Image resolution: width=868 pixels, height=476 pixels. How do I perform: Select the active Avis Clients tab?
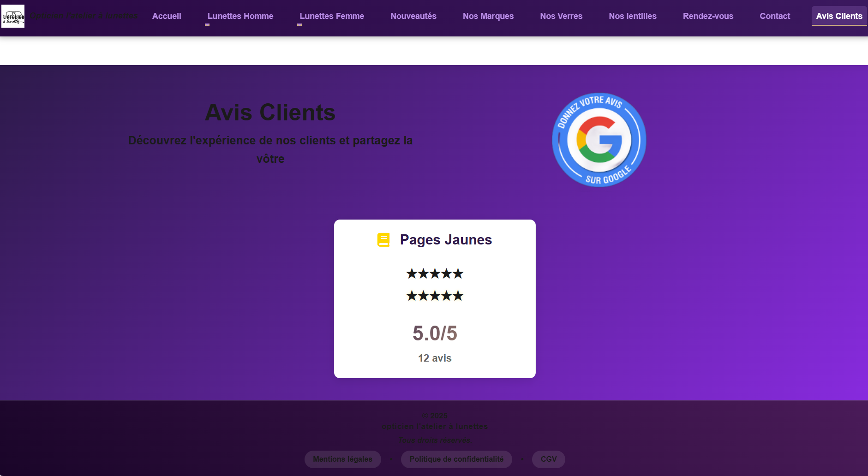tap(838, 16)
